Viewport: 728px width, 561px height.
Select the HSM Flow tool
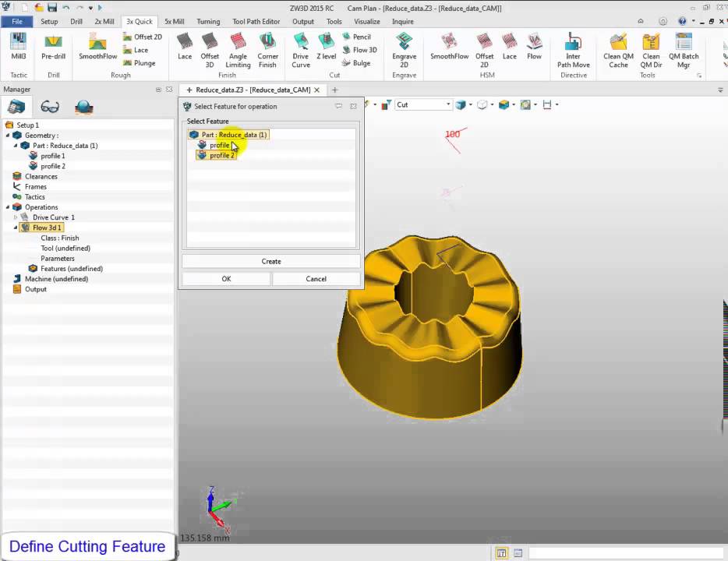pos(534,47)
